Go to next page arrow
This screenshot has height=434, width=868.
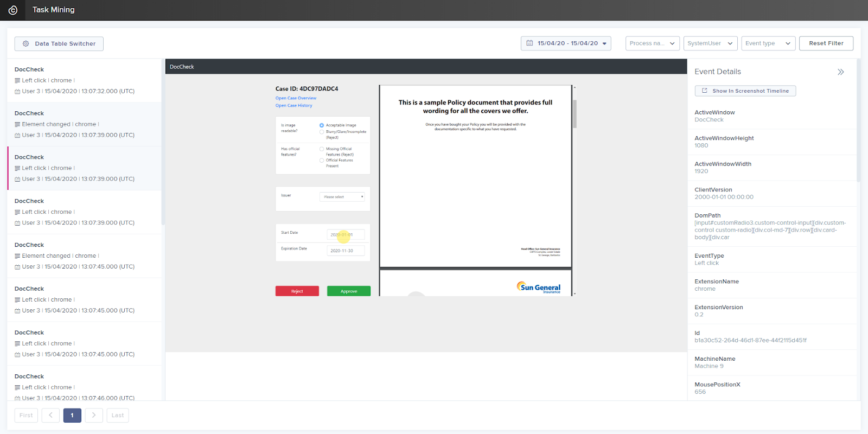[94, 416]
